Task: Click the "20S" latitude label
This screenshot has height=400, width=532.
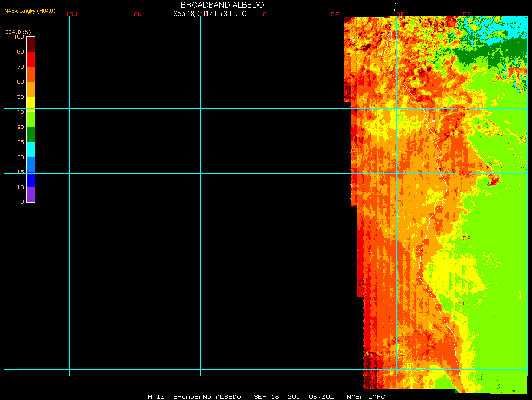Action: coord(465,304)
